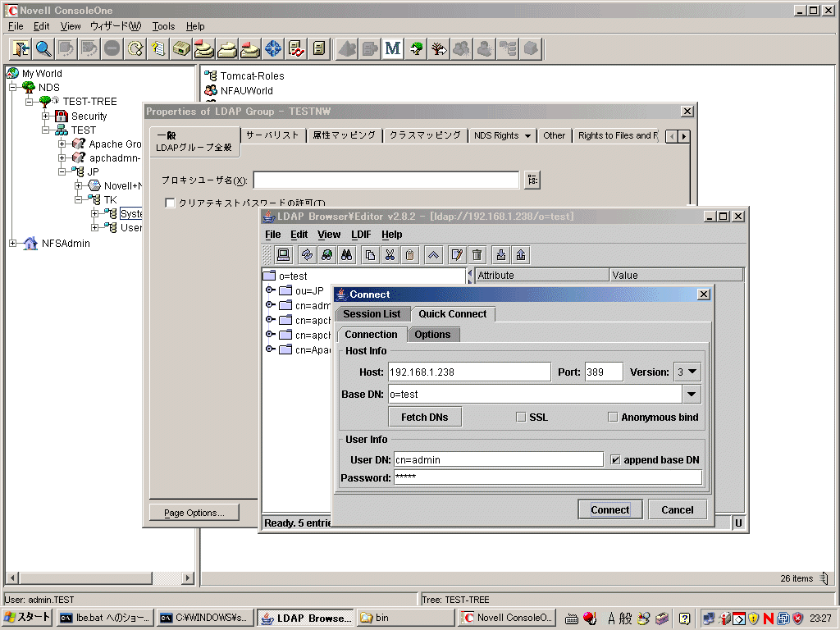
Task: Click the Cancel button in Connect dialog
Action: [677, 510]
